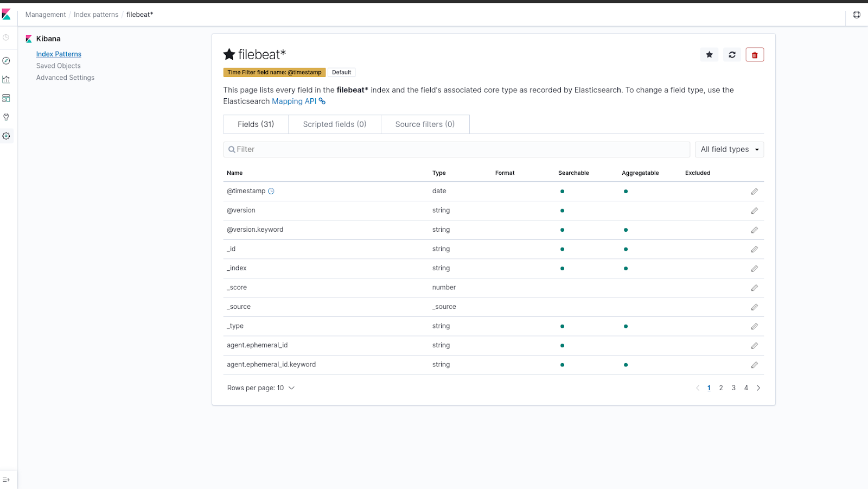Switch to the Source filters tab
This screenshot has height=489, width=868.
(x=425, y=124)
